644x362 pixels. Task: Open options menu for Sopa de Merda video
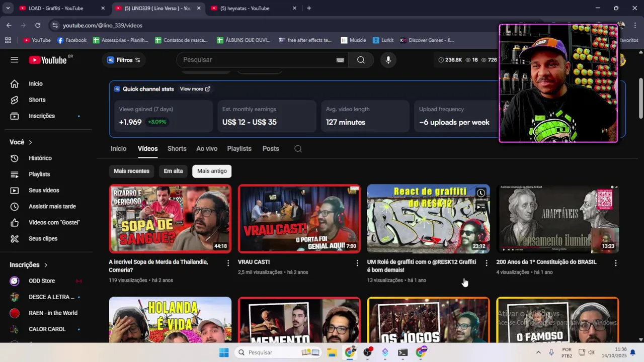228,263
